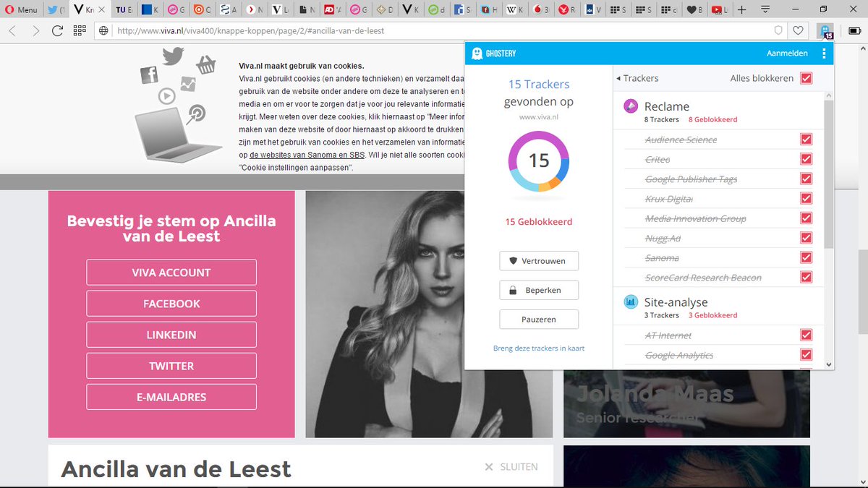Uncheck the Google Analytics tracker
868x488 pixels.
coord(807,354)
